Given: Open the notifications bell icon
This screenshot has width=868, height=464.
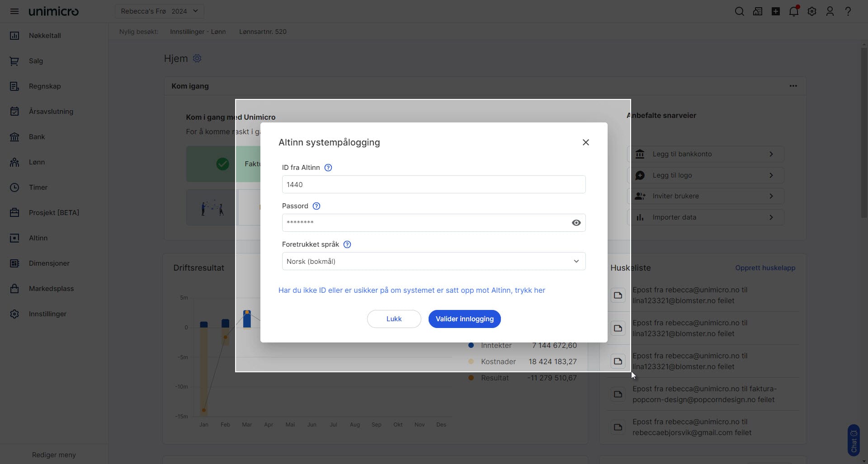Looking at the screenshot, I should tap(793, 11).
